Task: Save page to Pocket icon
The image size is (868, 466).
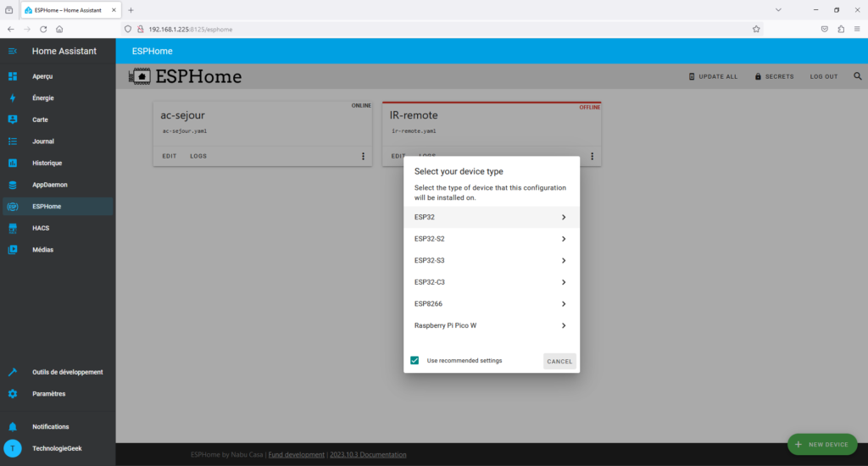Action: tap(825, 30)
